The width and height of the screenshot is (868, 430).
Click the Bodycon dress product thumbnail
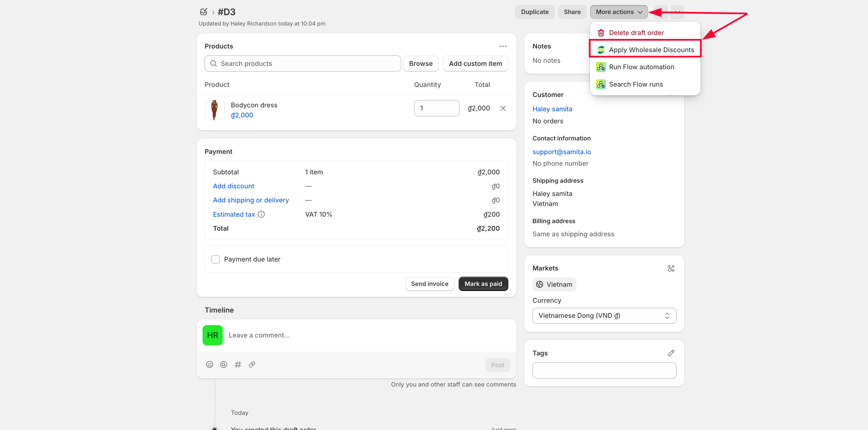pos(214,110)
